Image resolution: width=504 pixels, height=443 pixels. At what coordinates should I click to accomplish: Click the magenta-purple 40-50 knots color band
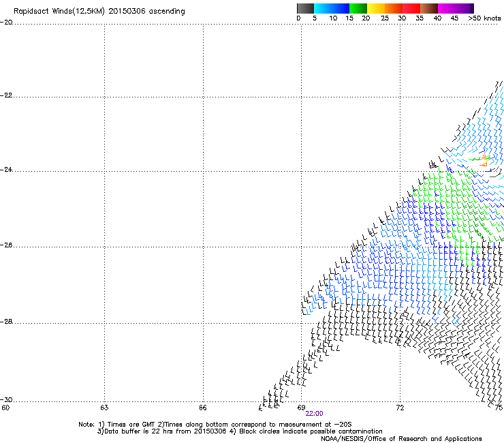(x=456, y=8)
